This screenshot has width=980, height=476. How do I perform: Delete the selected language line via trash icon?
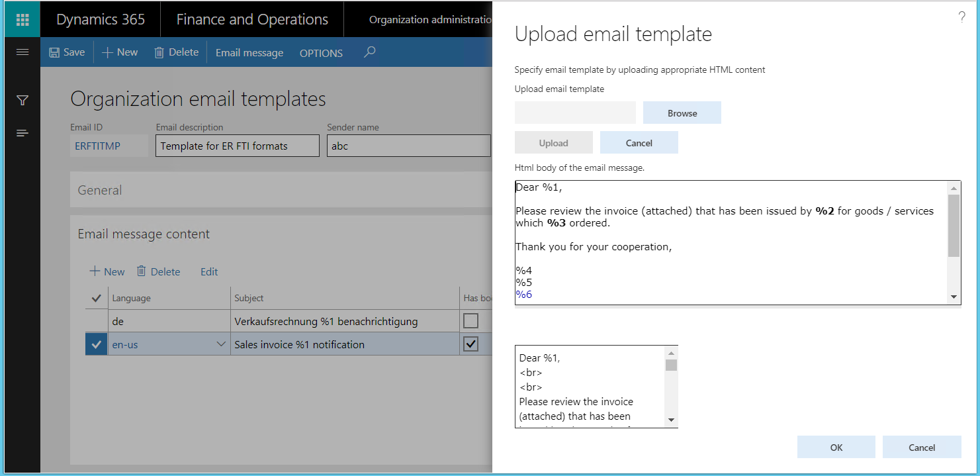[x=142, y=271]
